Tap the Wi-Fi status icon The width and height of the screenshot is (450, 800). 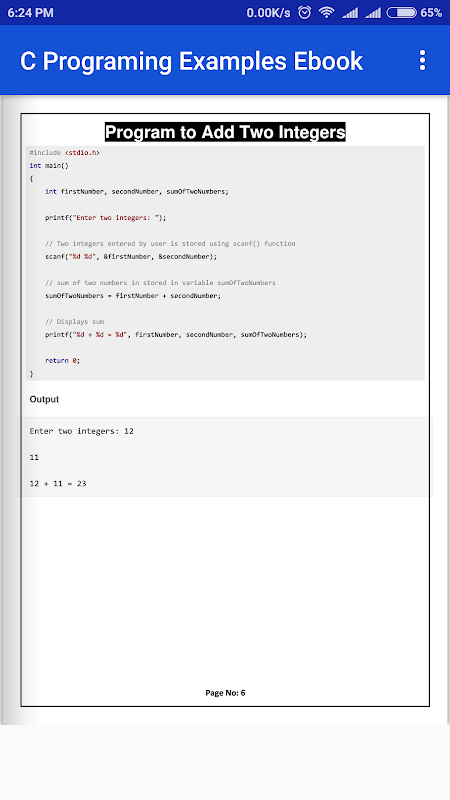click(327, 12)
